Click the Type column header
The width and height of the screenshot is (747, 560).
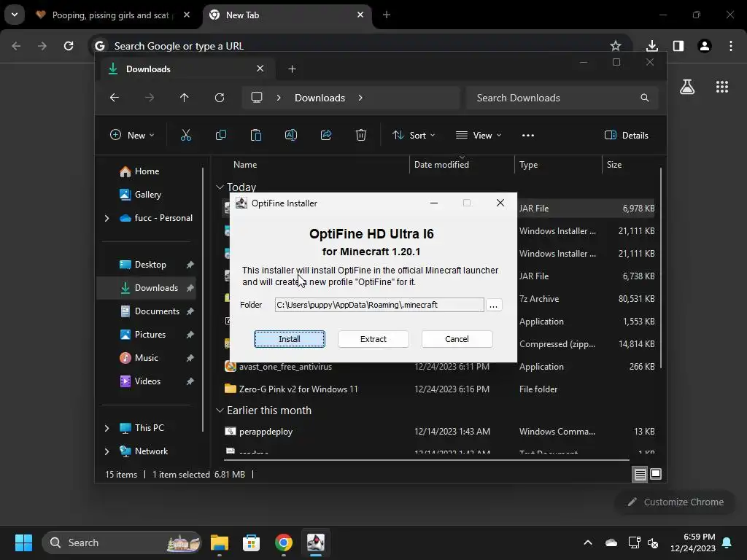(x=528, y=165)
